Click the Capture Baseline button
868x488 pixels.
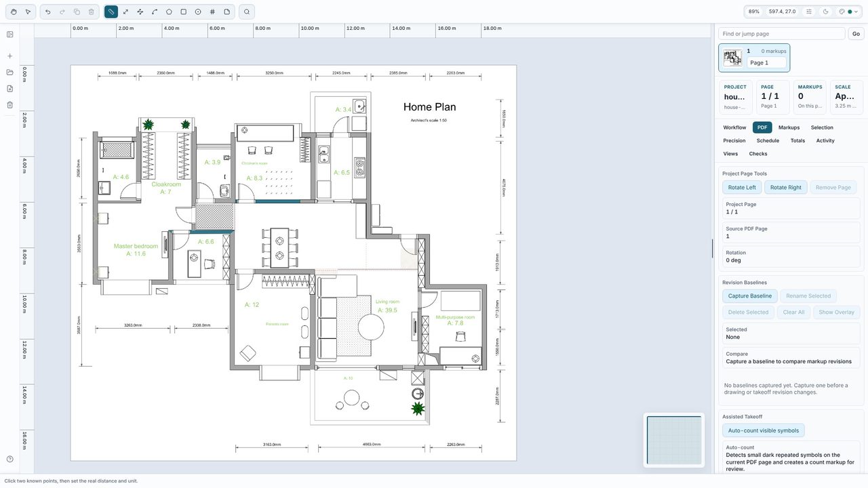(x=750, y=296)
